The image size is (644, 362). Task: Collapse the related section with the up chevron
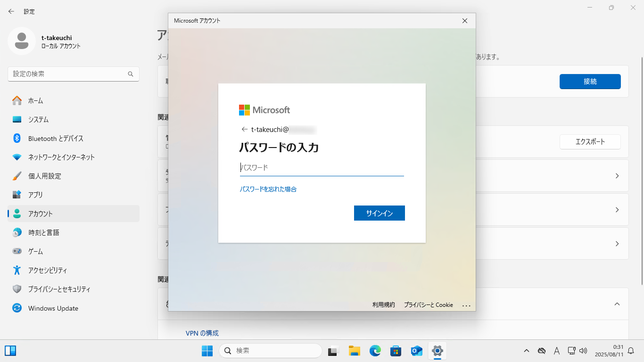[617, 304]
